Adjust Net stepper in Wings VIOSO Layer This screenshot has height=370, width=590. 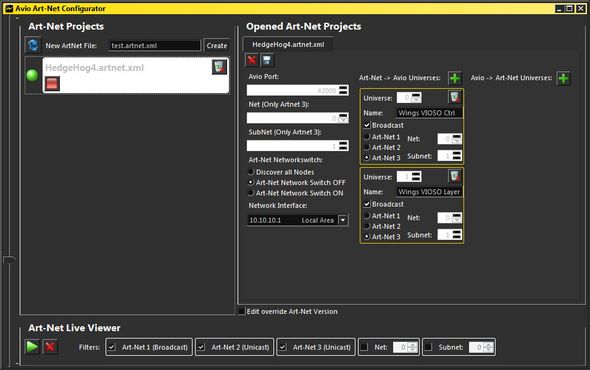click(x=456, y=218)
